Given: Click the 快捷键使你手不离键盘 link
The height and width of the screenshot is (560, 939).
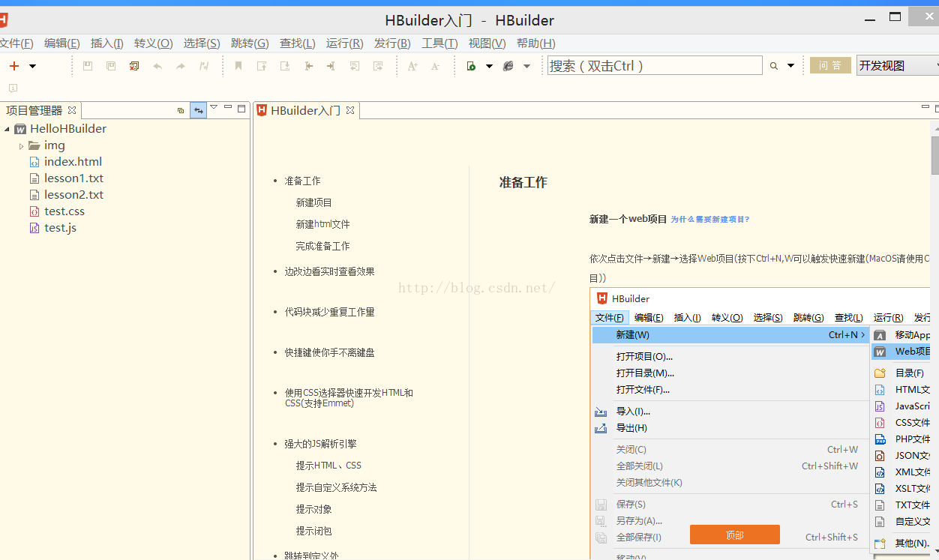Looking at the screenshot, I should pos(329,352).
